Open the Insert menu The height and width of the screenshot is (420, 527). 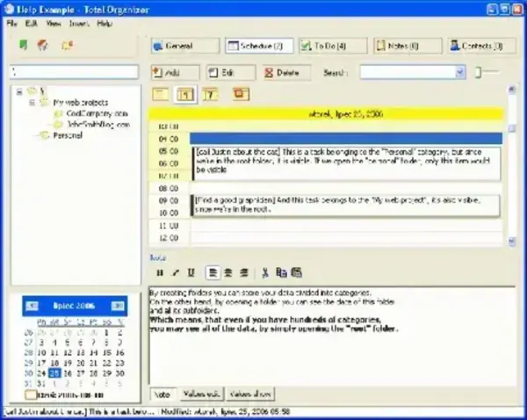(81, 22)
